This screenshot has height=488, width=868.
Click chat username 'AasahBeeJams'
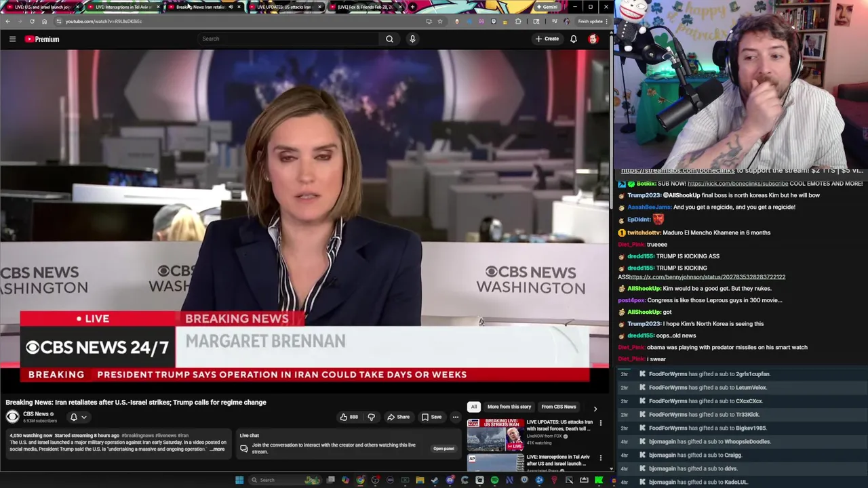[x=650, y=207]
